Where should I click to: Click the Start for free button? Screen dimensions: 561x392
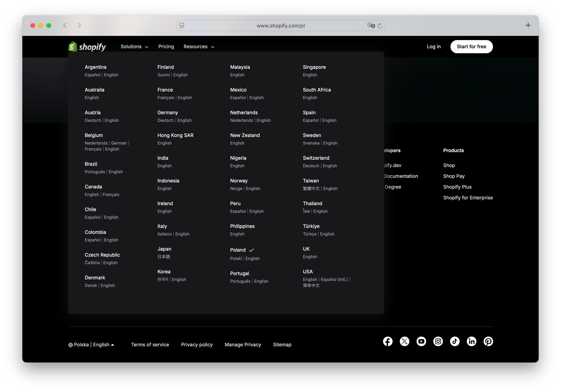tap(471, 47)
